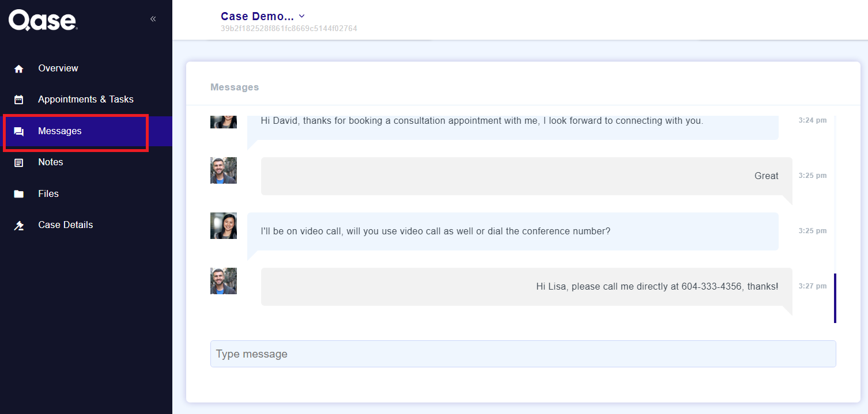Click the Notes document icon
Screen dimensions: 868x414
pos(19,162)
